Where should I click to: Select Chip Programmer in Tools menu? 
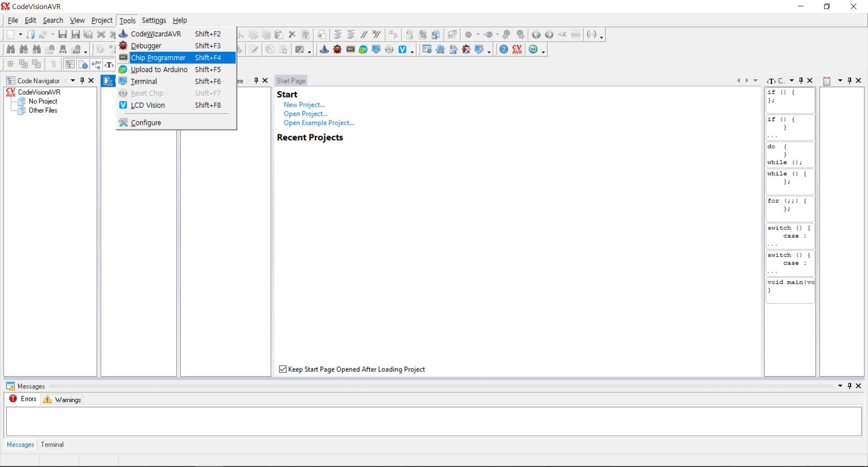point(176,57)
